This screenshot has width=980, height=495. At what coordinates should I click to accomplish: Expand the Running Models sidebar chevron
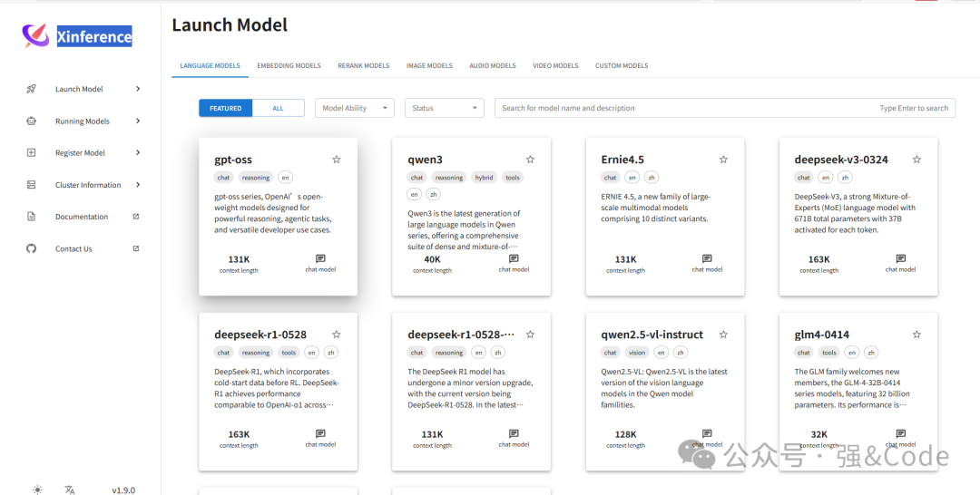[138, 121]
